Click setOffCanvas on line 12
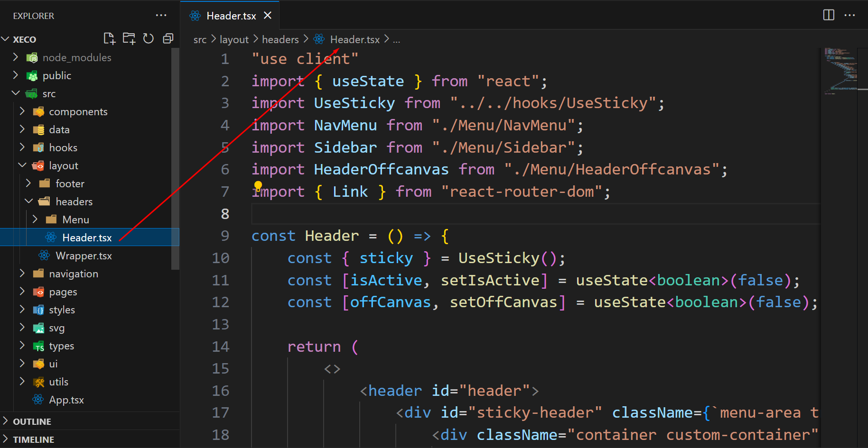The image size is (868, 448). coord(504,302)
